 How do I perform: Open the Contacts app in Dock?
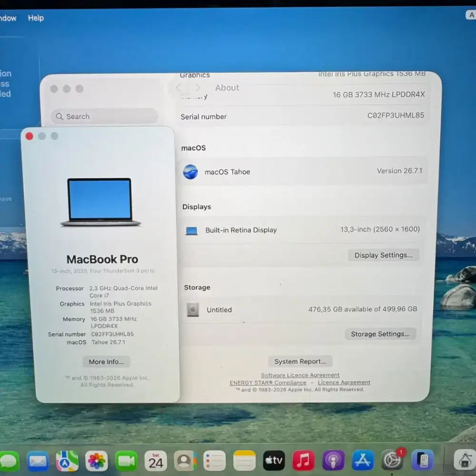click(185, 461)
